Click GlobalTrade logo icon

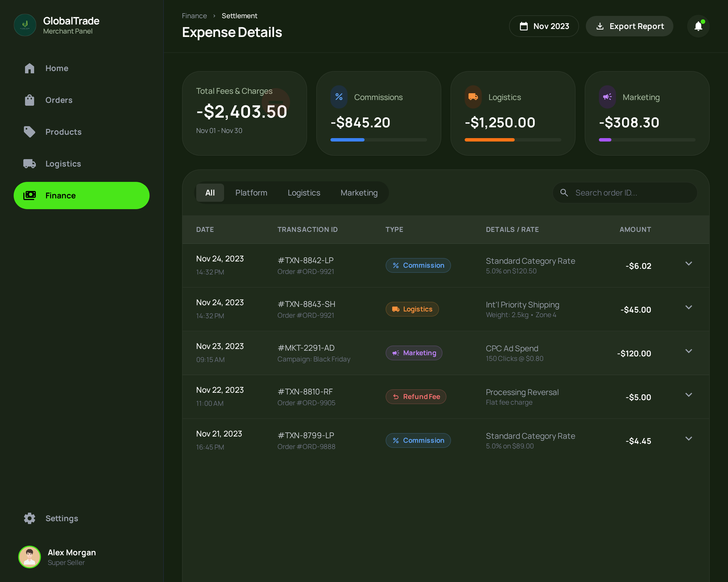[x=25, y=25]
